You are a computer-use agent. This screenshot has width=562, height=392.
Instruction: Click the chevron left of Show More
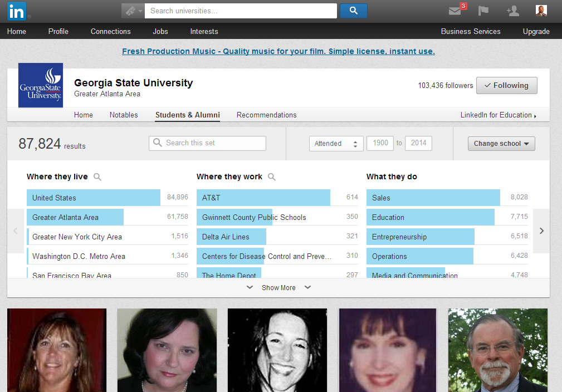click(x=250, y=287)
